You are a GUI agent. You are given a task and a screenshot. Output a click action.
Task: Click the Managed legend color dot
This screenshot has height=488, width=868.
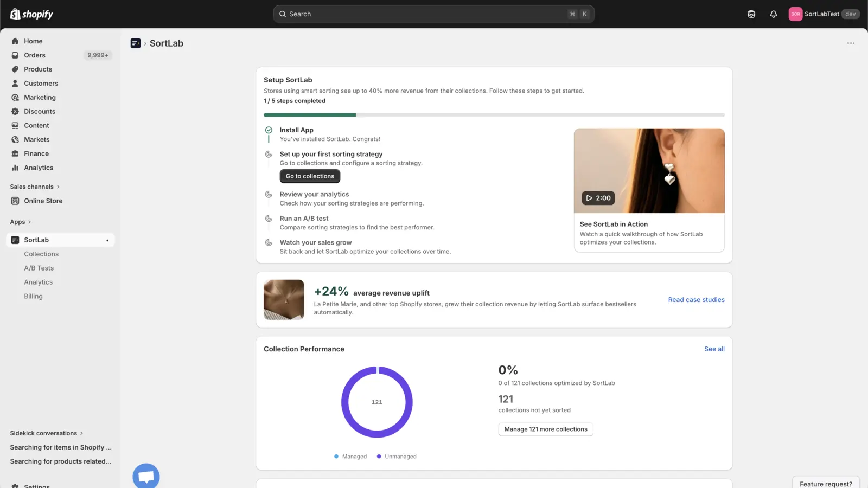click(x=336, y=457)
